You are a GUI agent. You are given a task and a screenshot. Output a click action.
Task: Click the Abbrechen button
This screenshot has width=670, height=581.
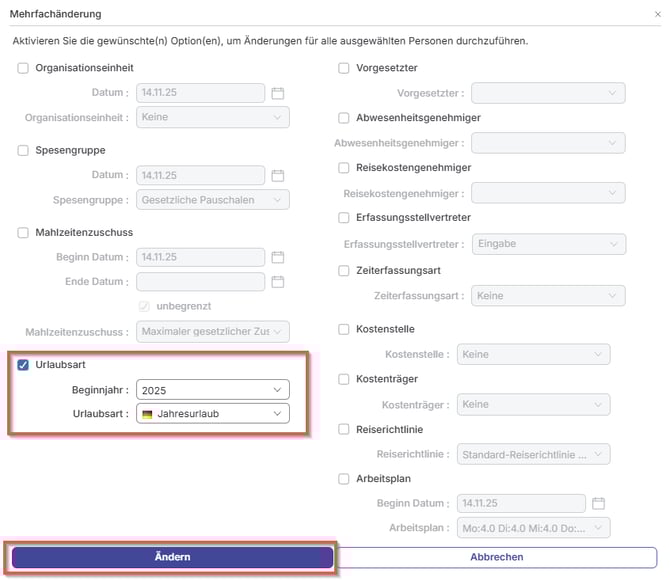[496, 557]
